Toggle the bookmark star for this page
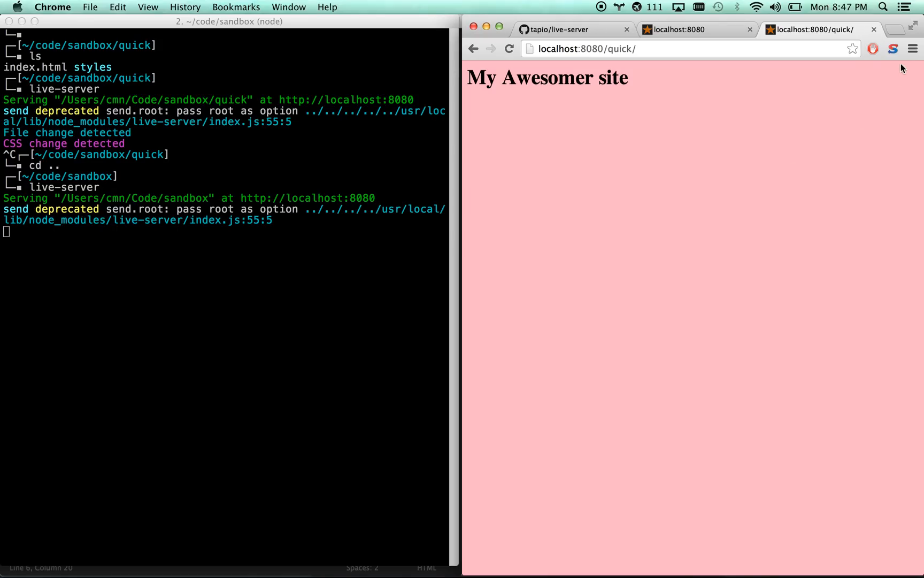 coord(852,48)
